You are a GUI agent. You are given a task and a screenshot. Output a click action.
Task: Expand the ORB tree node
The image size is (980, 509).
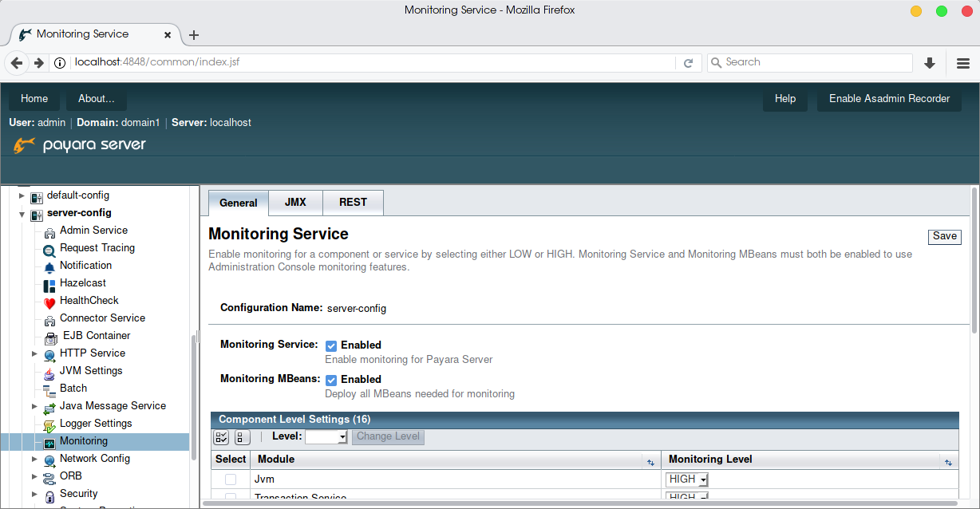coord(34,476)
